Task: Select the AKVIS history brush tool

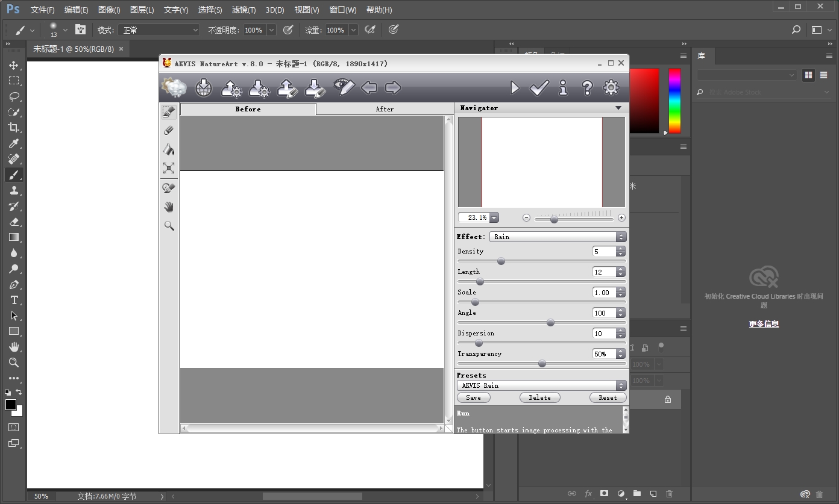Action: (x=169, y=188)
